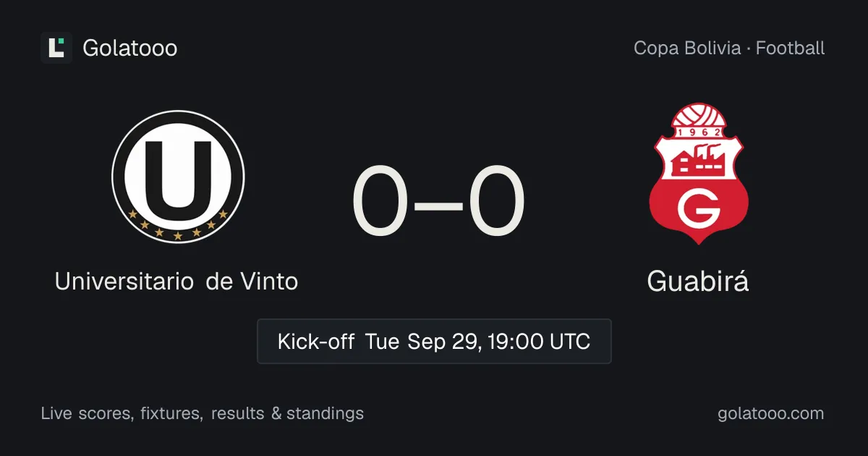Screen dimensions: 868x456
Task: Click the Guabirá team name
Action: click(x=698, y=281)
